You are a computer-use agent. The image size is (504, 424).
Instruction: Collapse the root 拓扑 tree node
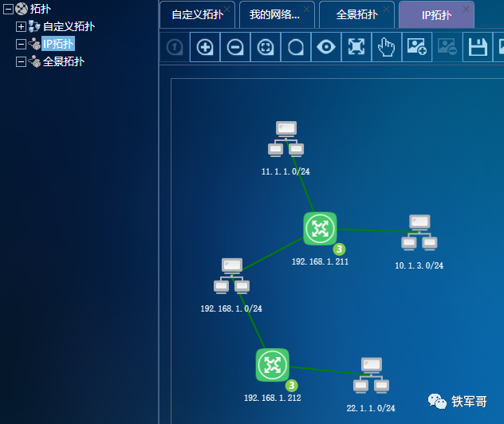click(9, 9)
